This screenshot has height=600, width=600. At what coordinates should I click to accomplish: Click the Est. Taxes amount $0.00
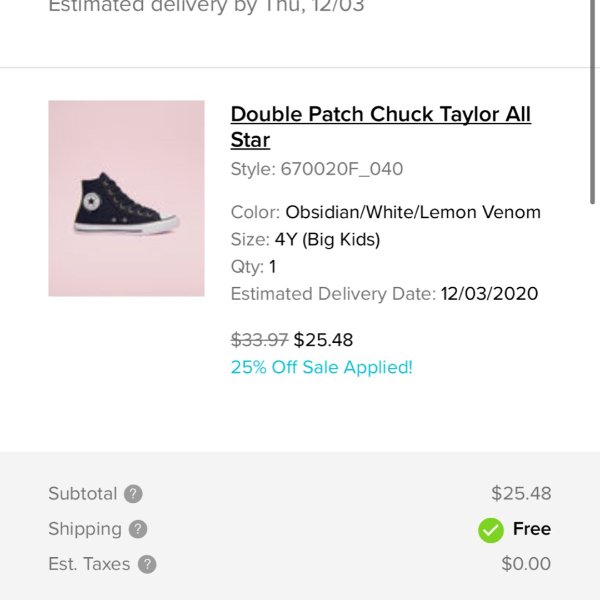pyautogui.click(x=526, y=564)
